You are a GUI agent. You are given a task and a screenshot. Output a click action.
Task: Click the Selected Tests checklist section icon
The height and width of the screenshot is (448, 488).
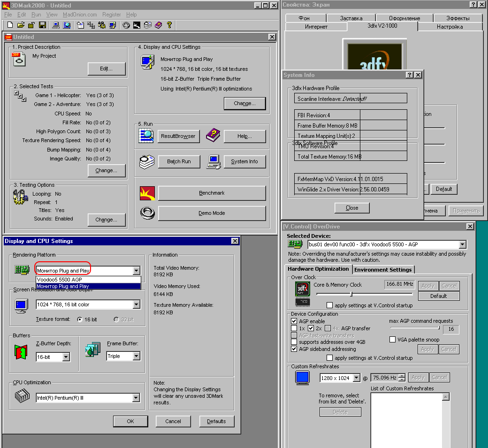click(20, 96)
